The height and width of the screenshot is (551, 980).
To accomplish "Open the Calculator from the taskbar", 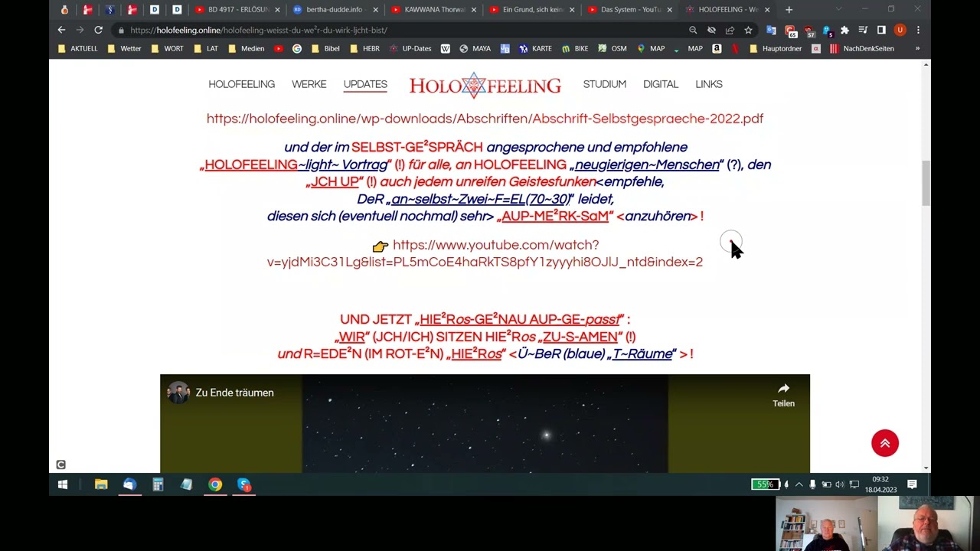I will tap(158, 484).
